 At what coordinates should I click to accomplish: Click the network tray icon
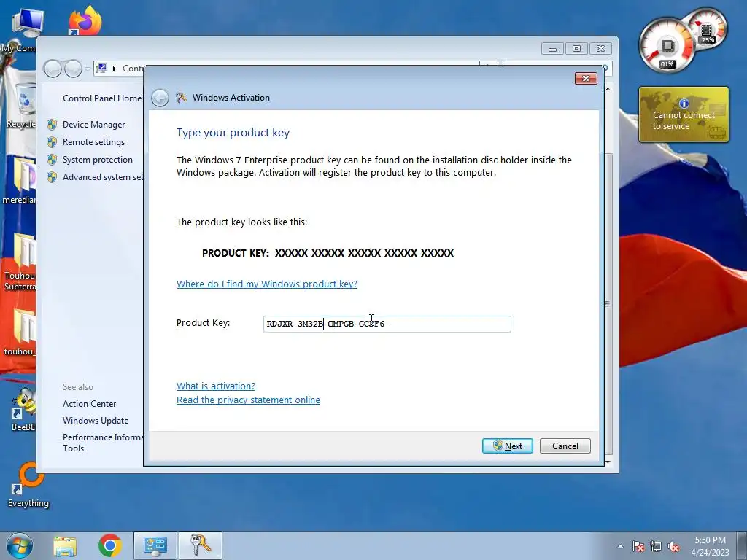[x=656, y=546]
